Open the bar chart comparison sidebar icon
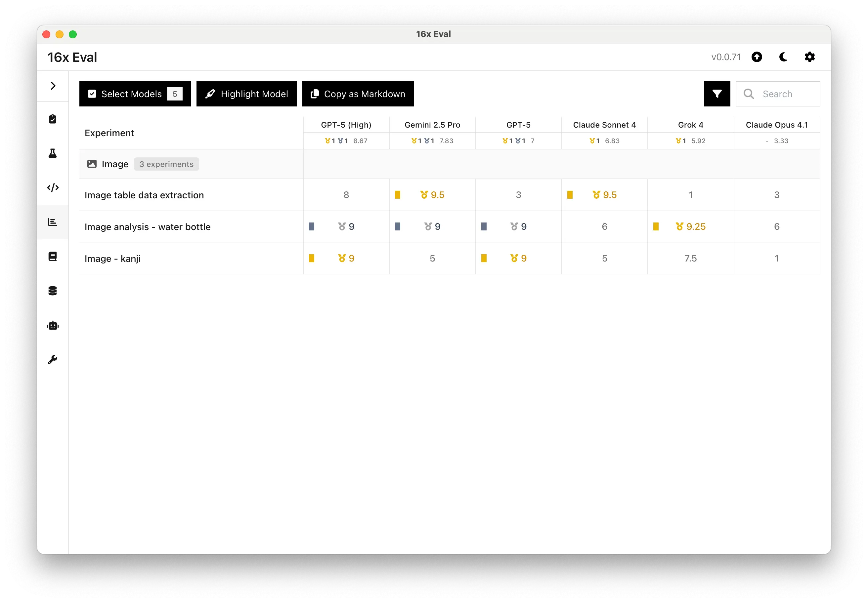 53,222
